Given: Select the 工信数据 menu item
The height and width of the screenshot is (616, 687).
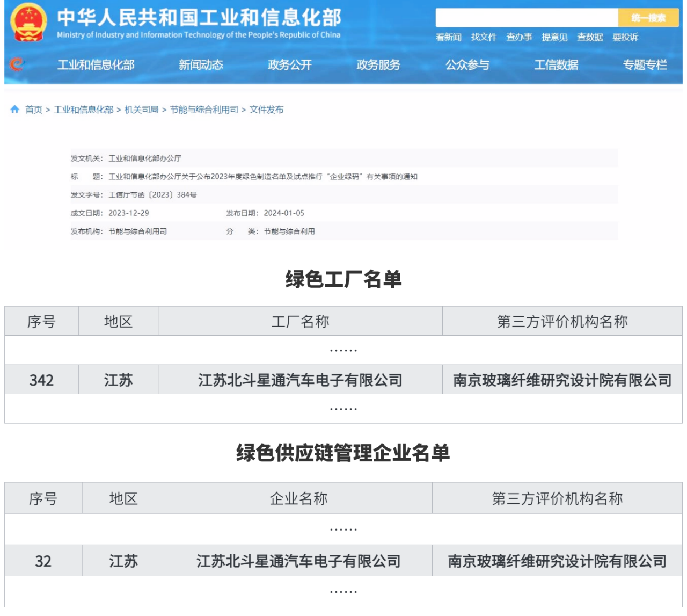Looking at the screenshot, I should click(556, 65).
